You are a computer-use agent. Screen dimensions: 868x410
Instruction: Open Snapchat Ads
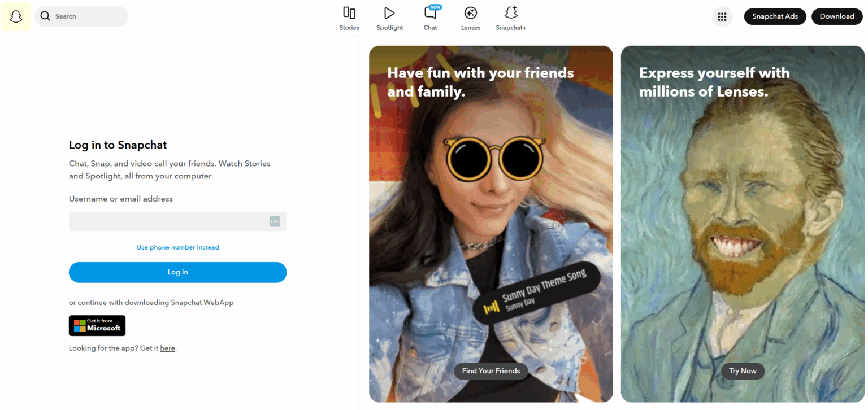pos(775,16)
